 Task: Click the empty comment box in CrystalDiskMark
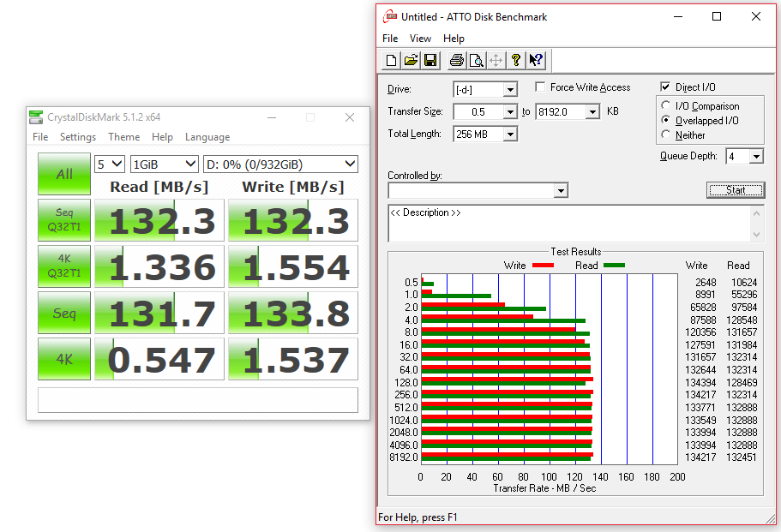point(198,400)
